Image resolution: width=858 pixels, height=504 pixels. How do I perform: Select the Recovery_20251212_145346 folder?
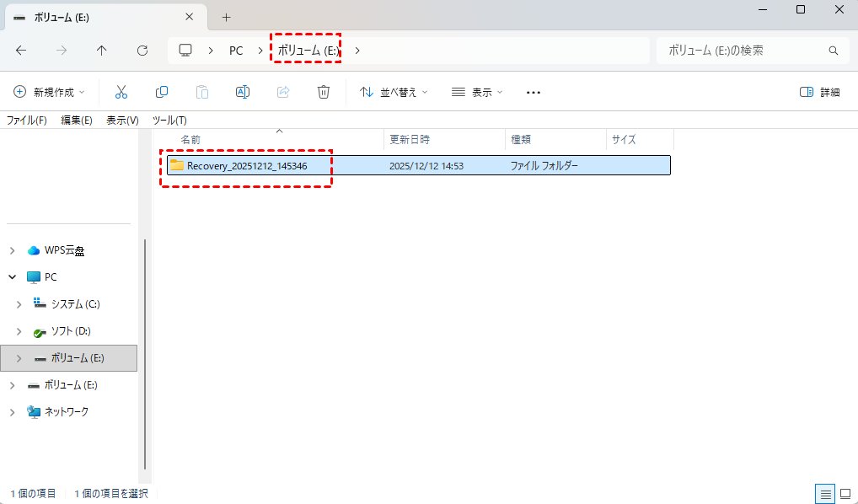(246, 166)
